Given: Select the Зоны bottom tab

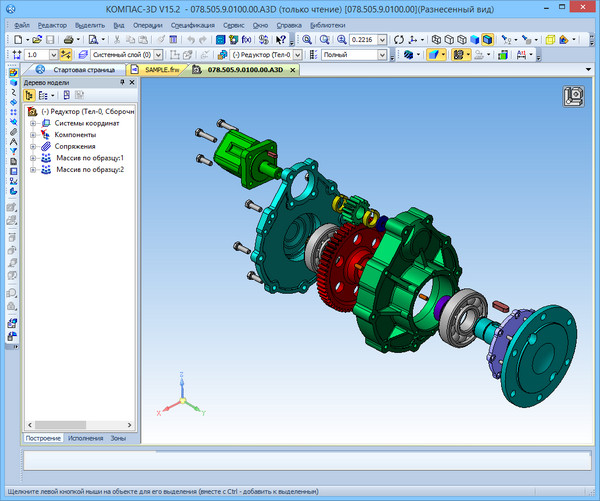Looking at the screenshot, I should tap(118, 438).
